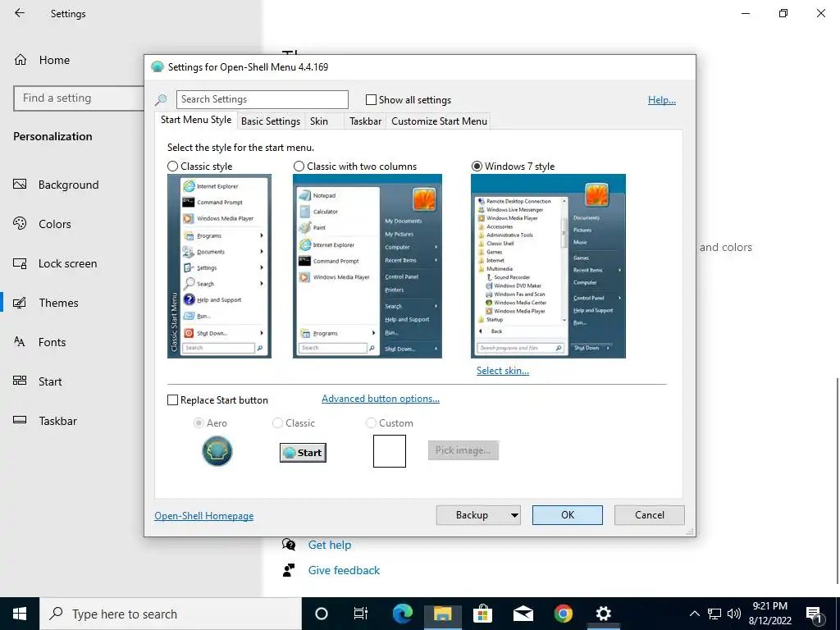
Task: Enable the Show all settings checkbox
Action: 371,99
